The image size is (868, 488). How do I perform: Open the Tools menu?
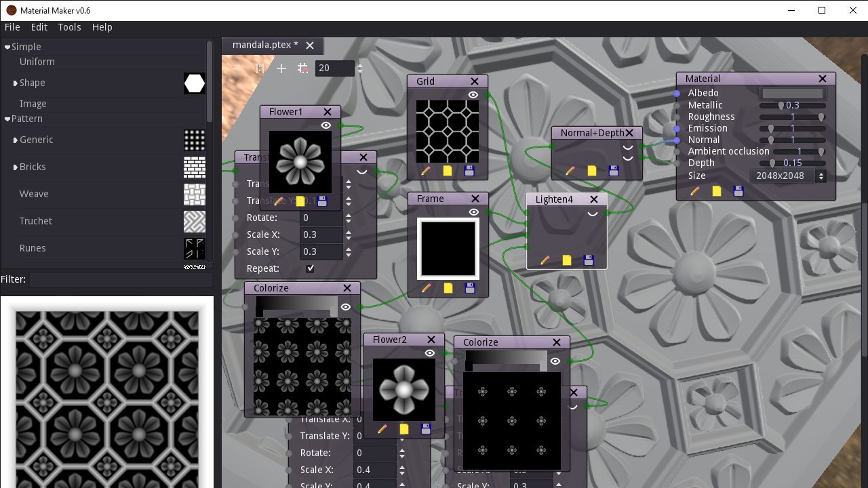69,27
